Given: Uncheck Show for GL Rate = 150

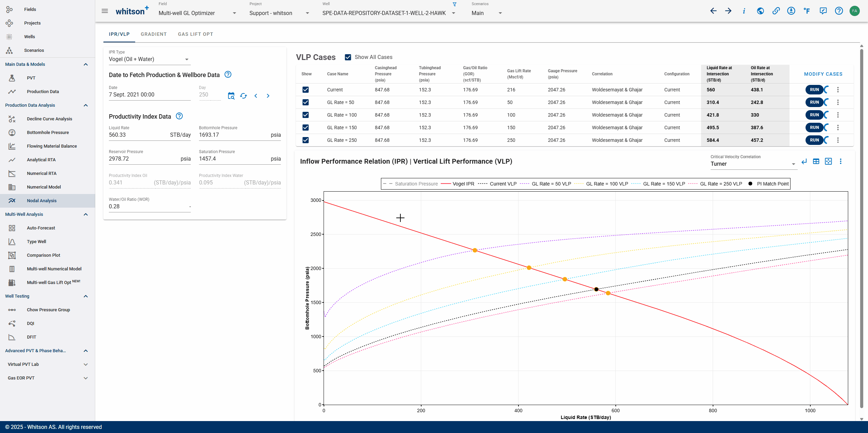Looking at the screenshot, I should pos(305,128).
